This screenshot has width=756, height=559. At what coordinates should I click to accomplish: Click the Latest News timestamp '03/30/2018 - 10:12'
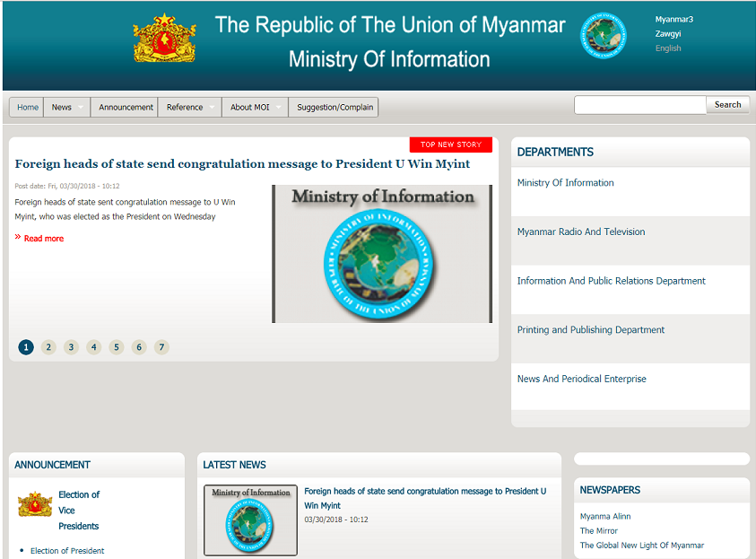[x=336, y=520]
